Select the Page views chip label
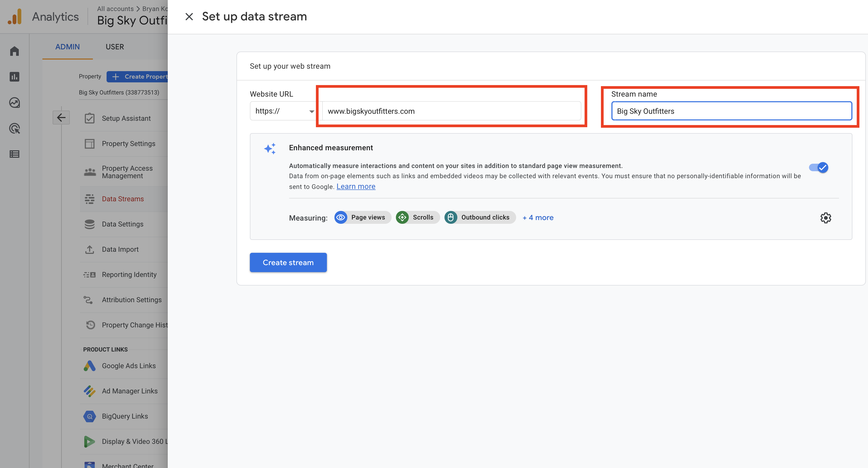The height and width of the screenshot is (468, 868). (x=368, y=217)
